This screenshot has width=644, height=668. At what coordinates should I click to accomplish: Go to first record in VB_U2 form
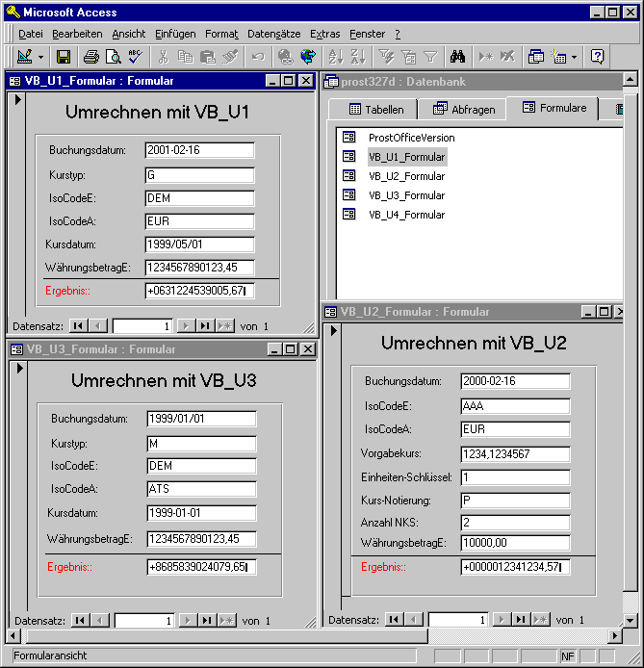(x=394, y=619)
